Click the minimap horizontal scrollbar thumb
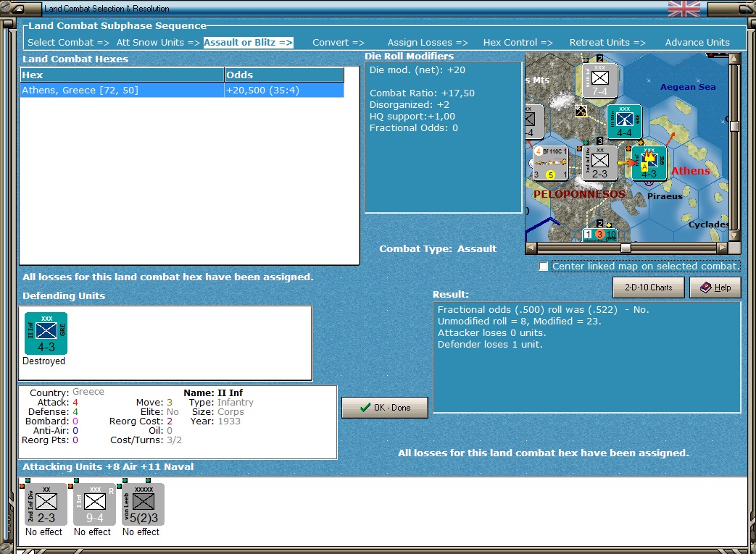The image size is (756, 554). (626, 248)
